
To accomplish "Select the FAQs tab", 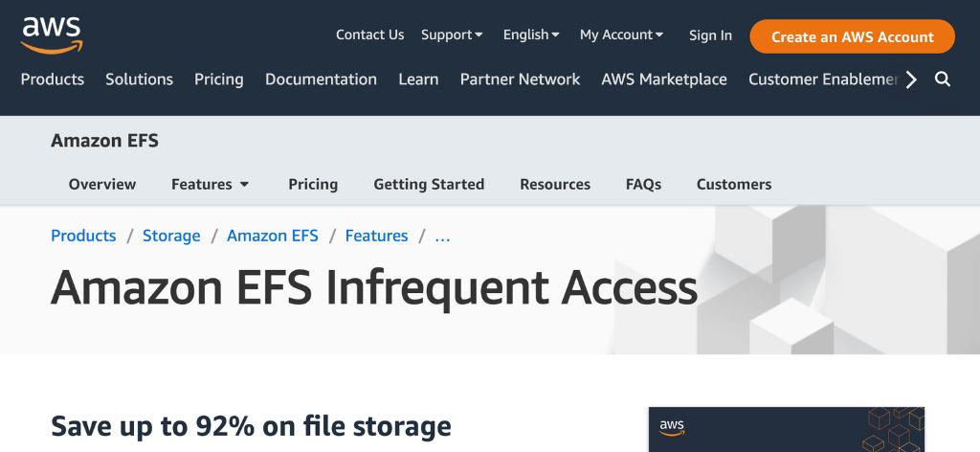I will (x=643, y=184).
